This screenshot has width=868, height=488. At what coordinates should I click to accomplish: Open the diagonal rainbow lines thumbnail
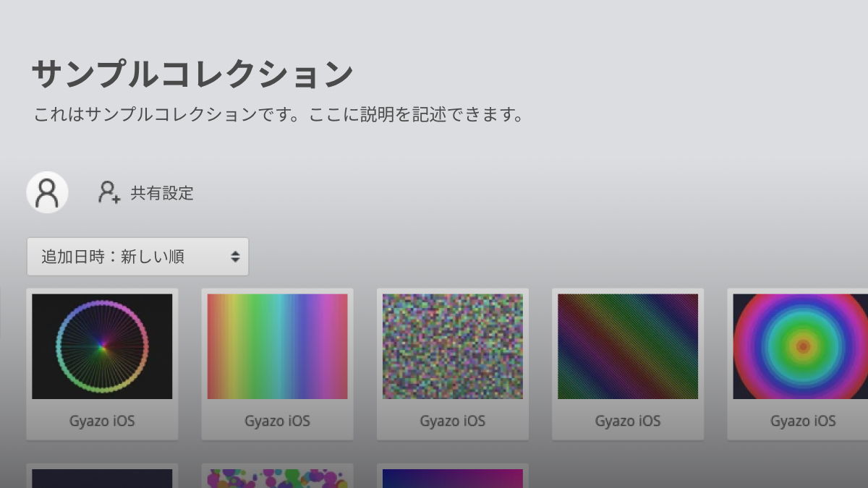click(628, 346)
